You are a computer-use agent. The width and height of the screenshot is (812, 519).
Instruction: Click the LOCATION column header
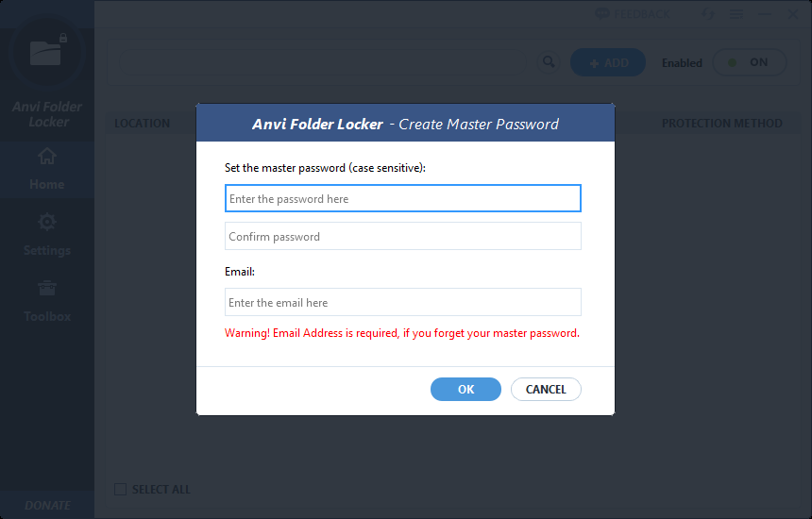142,124
